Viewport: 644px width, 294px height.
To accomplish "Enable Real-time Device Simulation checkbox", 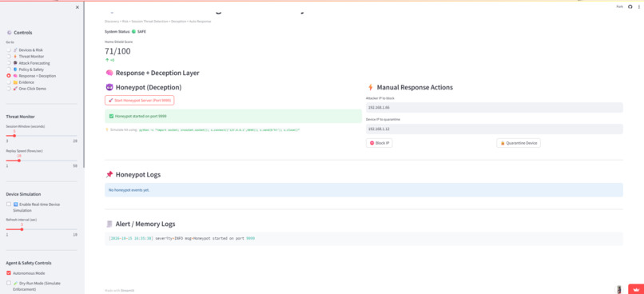I will (9, 204).
